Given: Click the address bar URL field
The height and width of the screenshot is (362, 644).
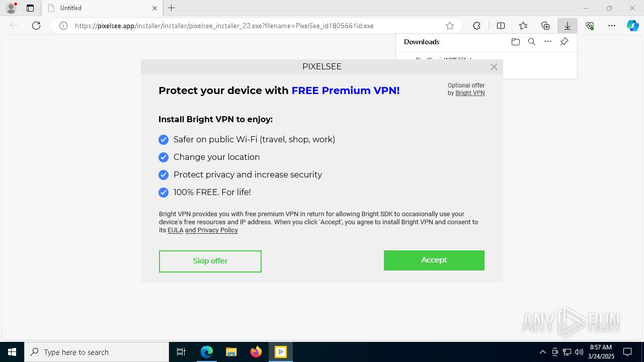Looking at the screenshot, I should [x=252, y=26].
